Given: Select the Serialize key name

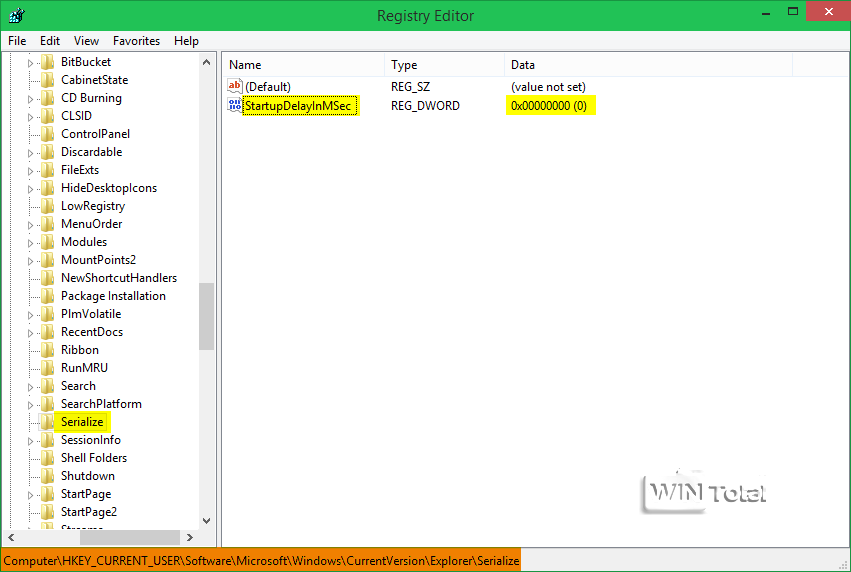Looking at the screenshot, I should [82, 422].
